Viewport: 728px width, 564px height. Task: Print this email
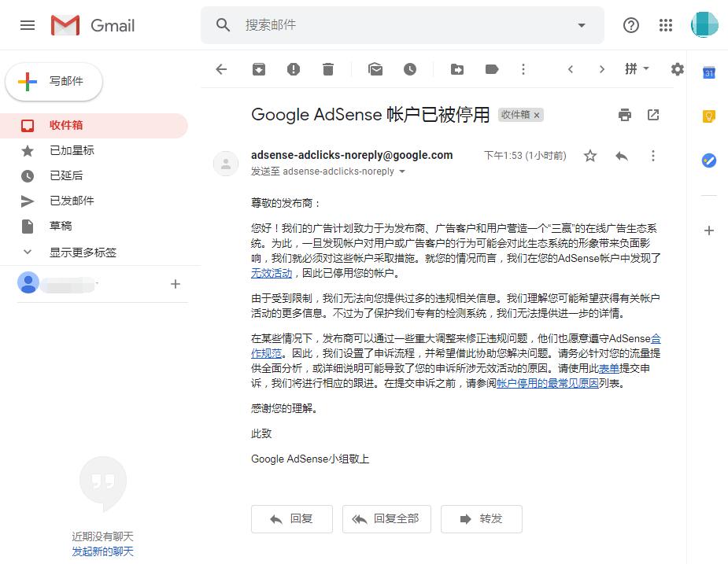pyautogui.click(x=625, y=115)
